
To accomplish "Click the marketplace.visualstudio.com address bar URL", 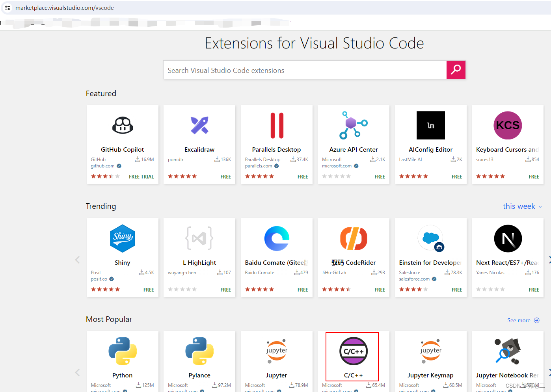I will (65, 8).
